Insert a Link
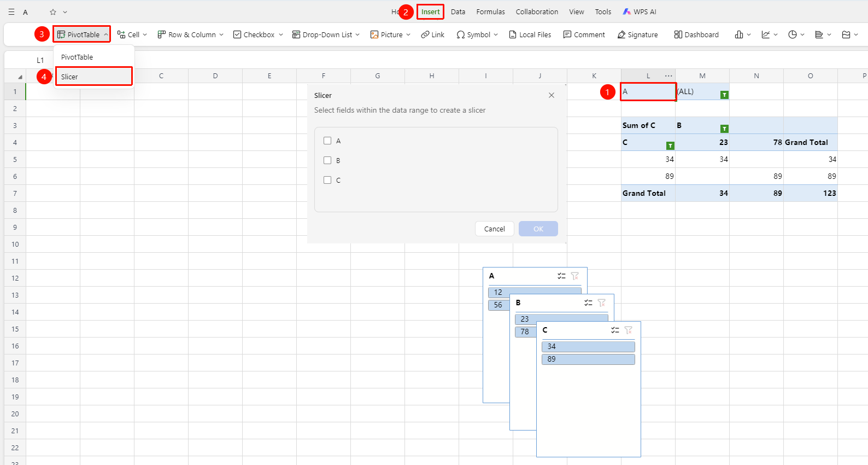The width and height of the screenshot is (868, 465). point(432,34)
